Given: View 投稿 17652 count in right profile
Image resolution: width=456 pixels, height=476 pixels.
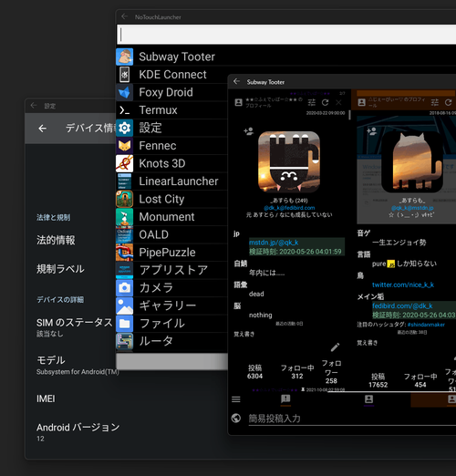Looking at the screenshot, I should click(x=378, y=380).
